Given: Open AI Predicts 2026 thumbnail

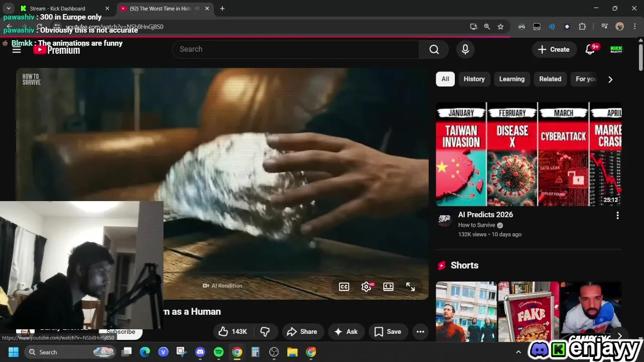Looking at the screenshot, I should click(x=529, y=154).
